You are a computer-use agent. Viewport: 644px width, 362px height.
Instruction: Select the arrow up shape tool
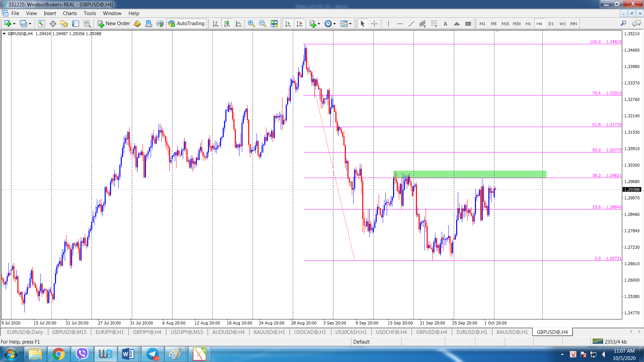(x=457, y=23)
